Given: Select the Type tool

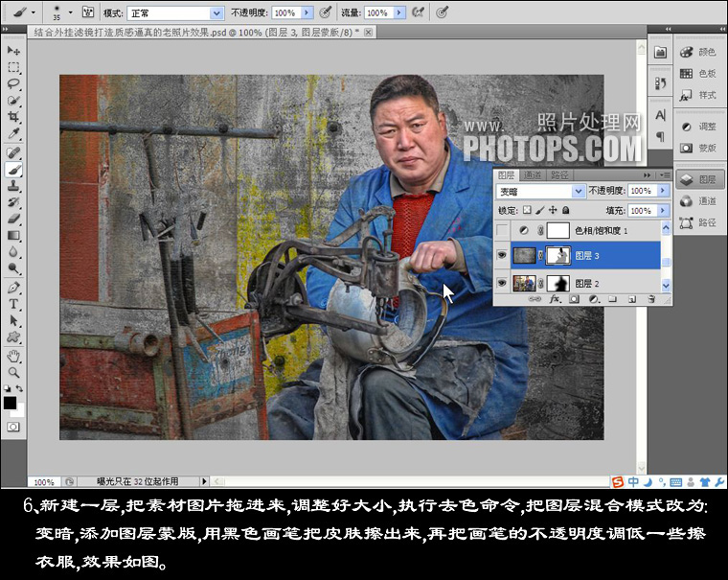Looking at the screenshot, I should (13, 305).
